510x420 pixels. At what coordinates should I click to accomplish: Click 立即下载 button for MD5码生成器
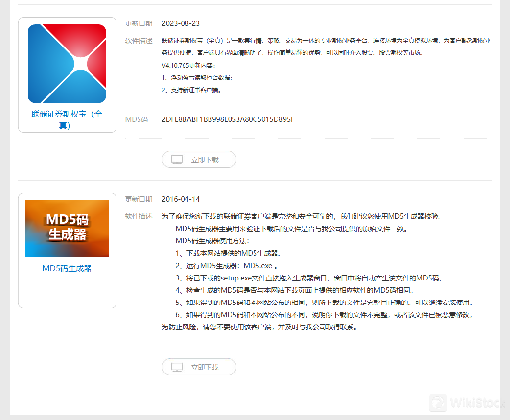pos(199,367)
